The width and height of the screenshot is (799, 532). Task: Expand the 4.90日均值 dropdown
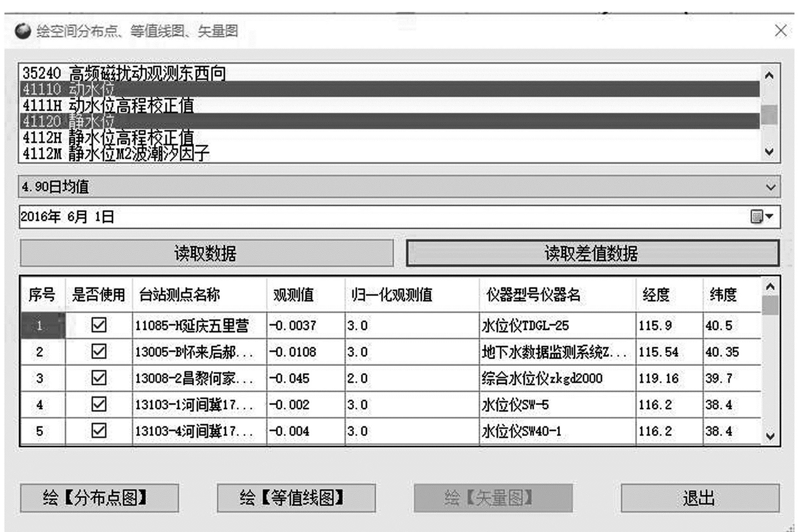770,187
